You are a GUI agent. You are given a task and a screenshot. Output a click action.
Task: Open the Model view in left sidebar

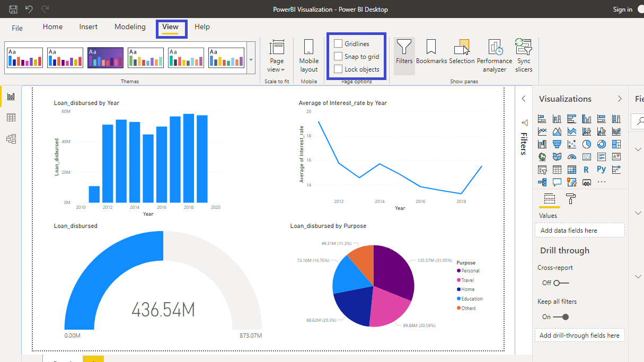point(11,139)
